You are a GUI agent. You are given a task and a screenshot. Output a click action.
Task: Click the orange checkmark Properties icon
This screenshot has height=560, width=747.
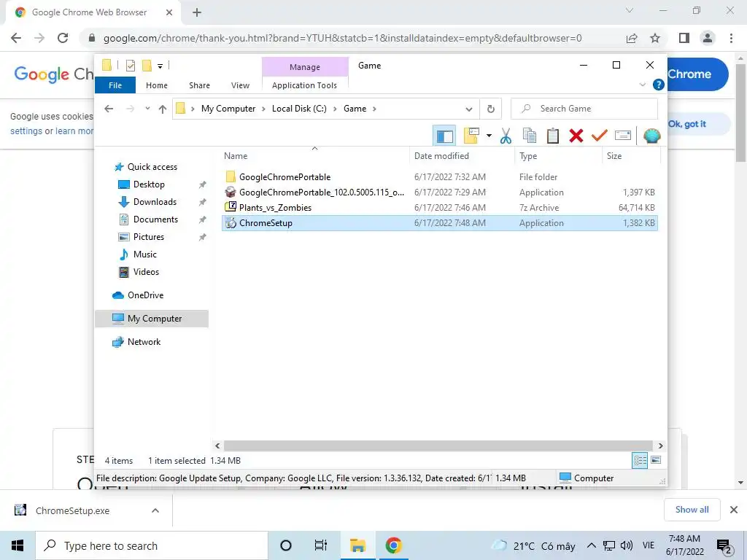point(600,136)
